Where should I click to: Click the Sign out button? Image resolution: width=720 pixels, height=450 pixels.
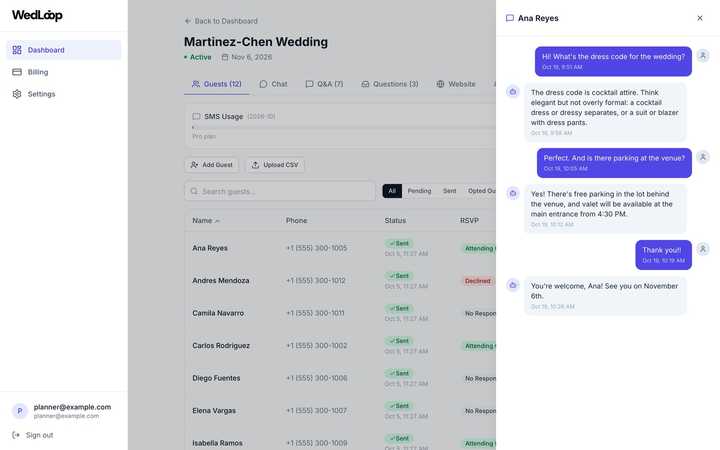coord(33,435)
